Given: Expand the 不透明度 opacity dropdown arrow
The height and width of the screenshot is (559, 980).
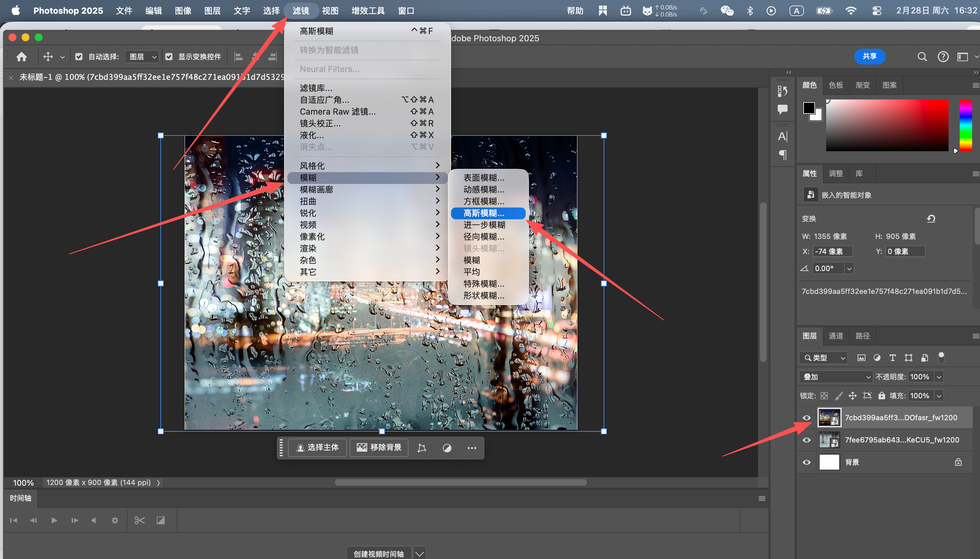Looking at the screenshot, I should click(x=939, y=377).
